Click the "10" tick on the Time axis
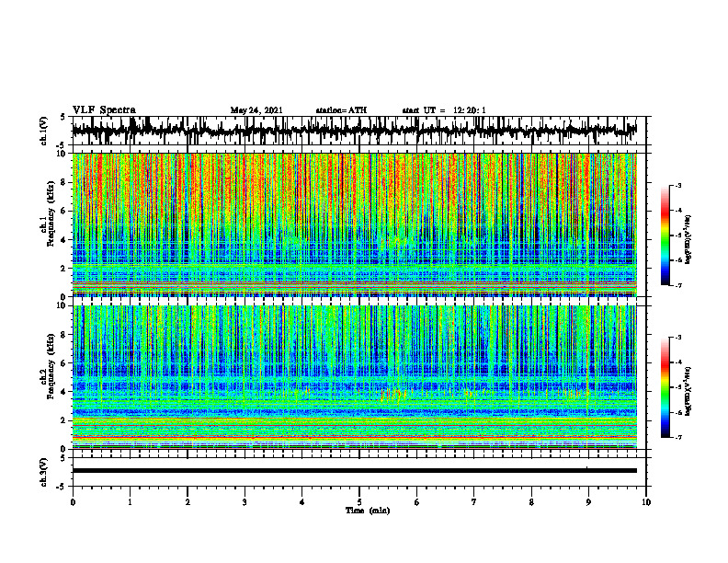Viewport: 728px width, 563px height. pyautogui.click(x=646, y=502)
